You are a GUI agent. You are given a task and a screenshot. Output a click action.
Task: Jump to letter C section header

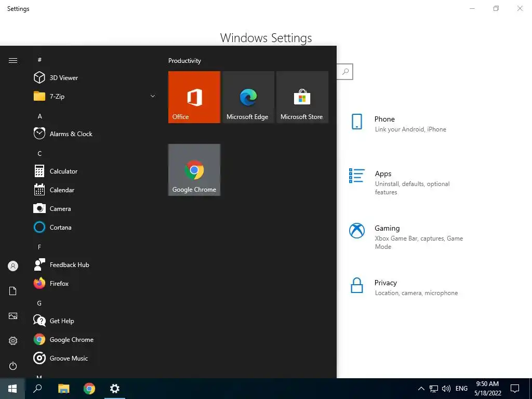coord(39,154)
